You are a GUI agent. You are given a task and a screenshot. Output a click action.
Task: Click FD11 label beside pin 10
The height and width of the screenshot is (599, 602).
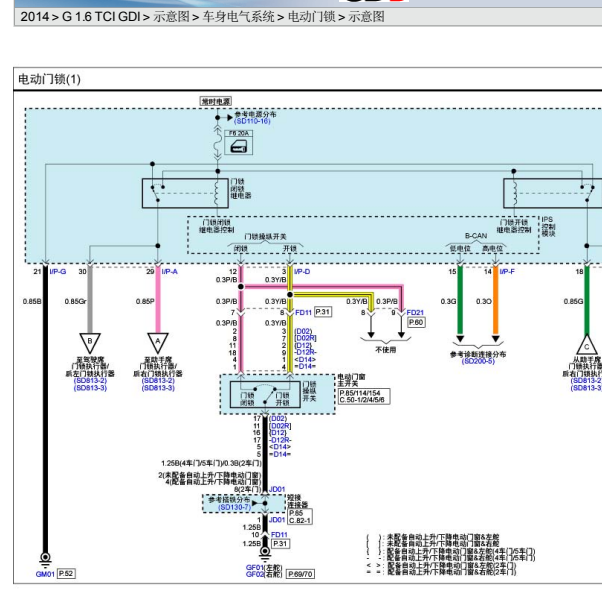click(279, 534)
